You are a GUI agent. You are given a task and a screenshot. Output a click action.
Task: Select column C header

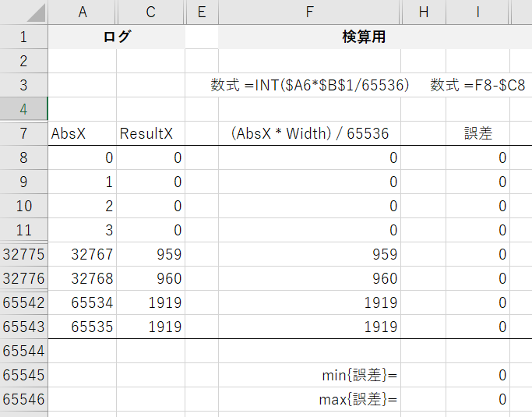(151, 12)
